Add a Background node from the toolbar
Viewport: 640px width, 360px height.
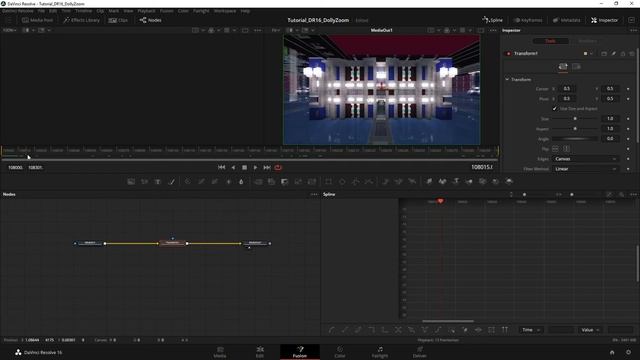pos(131,181)
